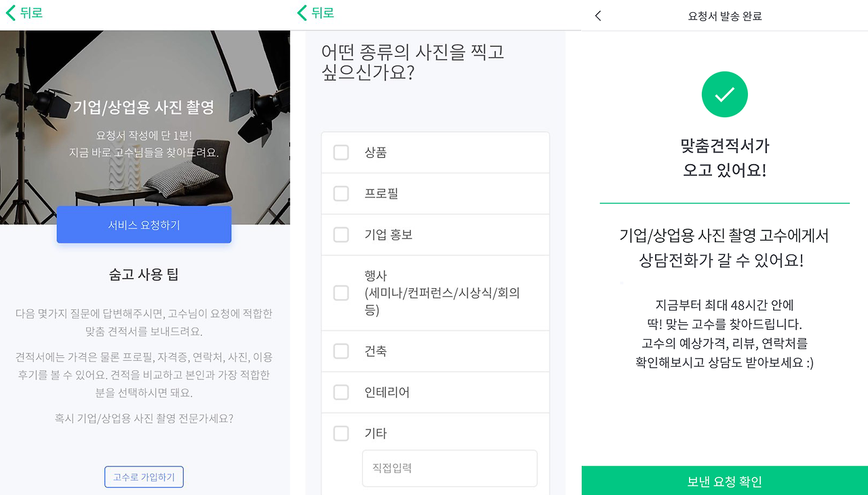
Task: Check the 행사 (세미나/컨퍼런스) checkbox
Action: (341, 292)
